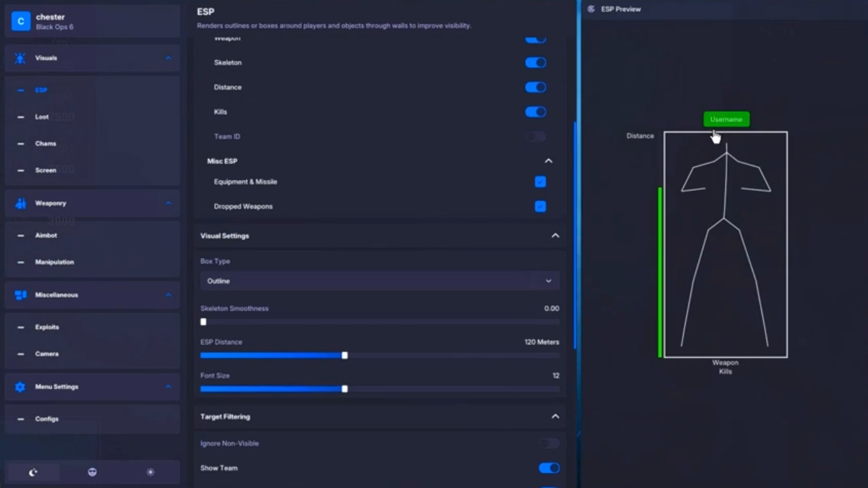The width and height of the screenshot is (868, 488).
Task: Go to the Aimbot menu item
Action: pos(46,236)
